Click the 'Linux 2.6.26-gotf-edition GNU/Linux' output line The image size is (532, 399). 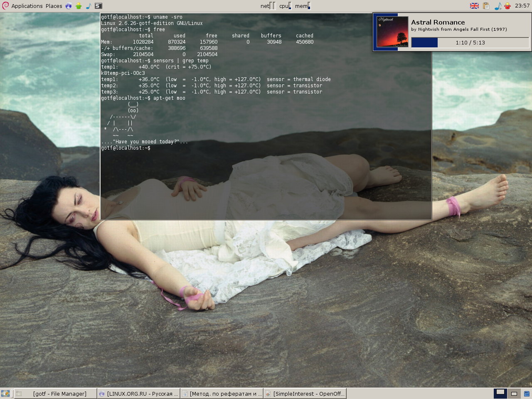point(152,23)
